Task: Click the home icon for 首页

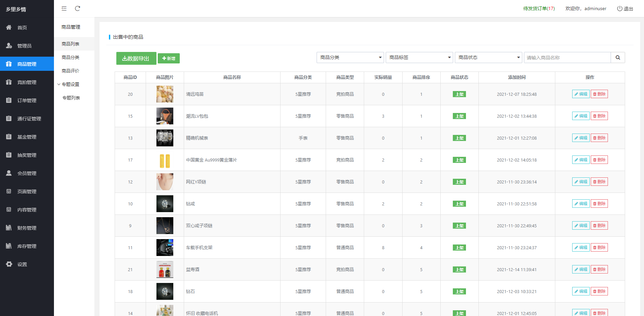Action: pyautogui.click(x=9, y=27)
